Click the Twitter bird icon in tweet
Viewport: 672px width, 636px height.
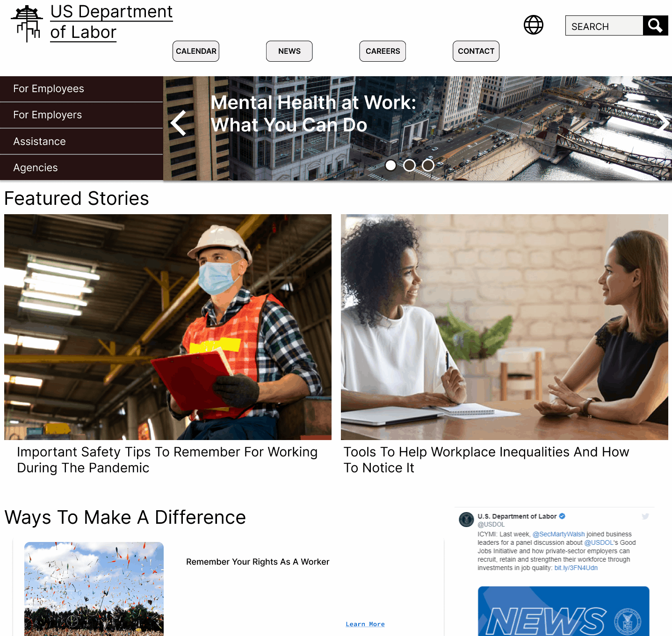645,516
